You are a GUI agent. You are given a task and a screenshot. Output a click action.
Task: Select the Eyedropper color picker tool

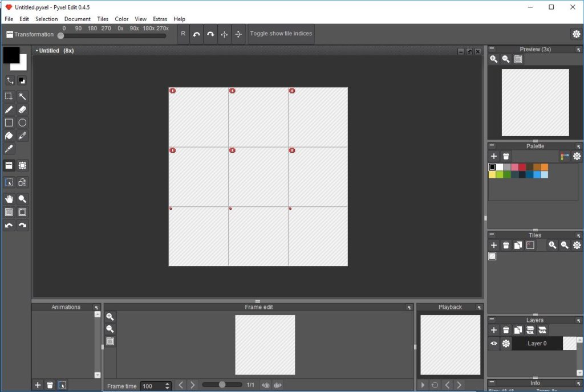click(9, 149)
